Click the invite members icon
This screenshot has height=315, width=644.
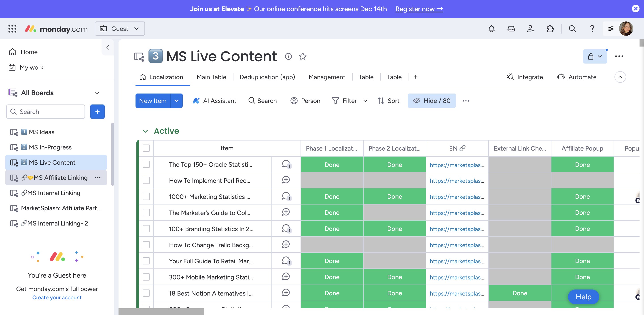530,29
